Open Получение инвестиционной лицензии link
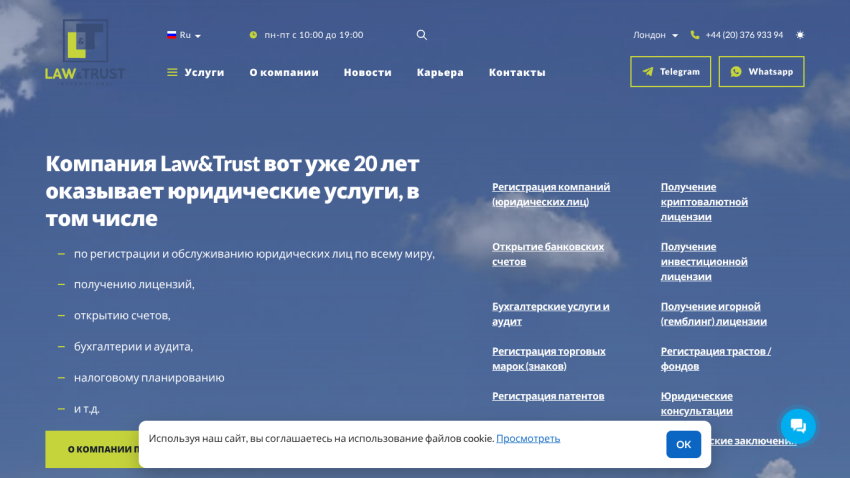Viewport: 850px width, 478px height. (704, 261)
